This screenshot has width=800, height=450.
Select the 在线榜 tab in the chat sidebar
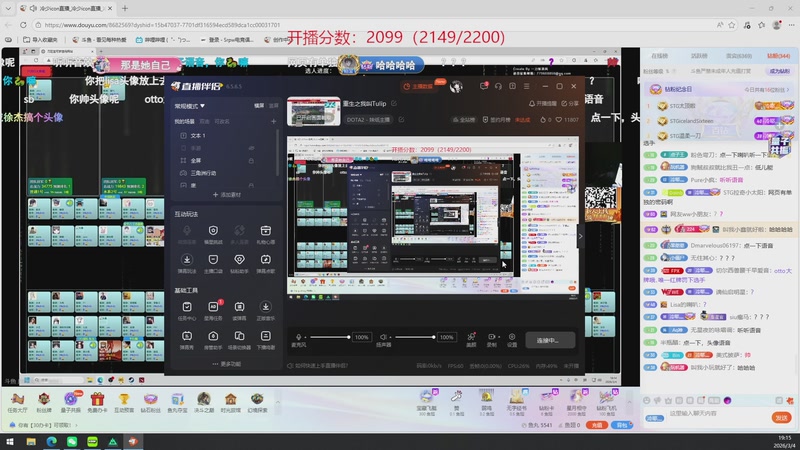click(x=659, y=56)
